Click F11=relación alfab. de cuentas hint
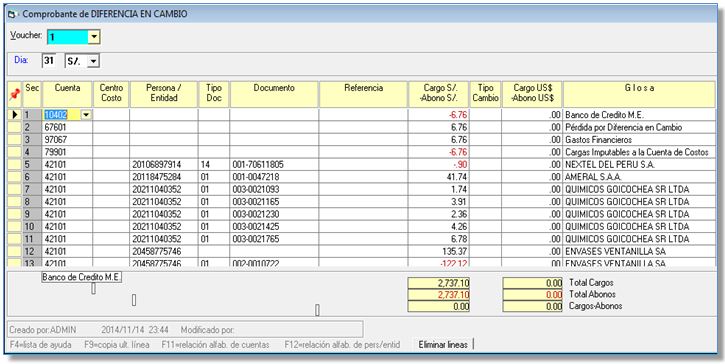This screenshot has width=725, height=364. (x=215, y=345)
